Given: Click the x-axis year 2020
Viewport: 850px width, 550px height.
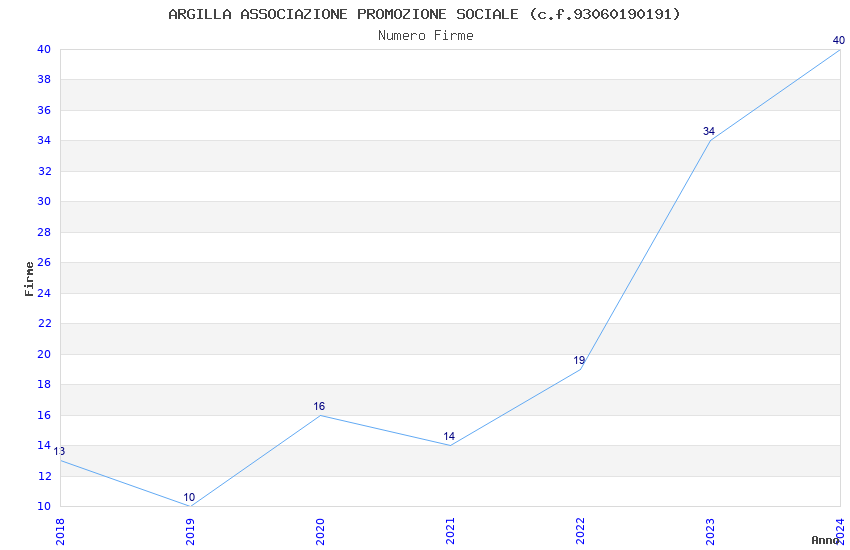Looking at the screenshot, I should point(320,531).
